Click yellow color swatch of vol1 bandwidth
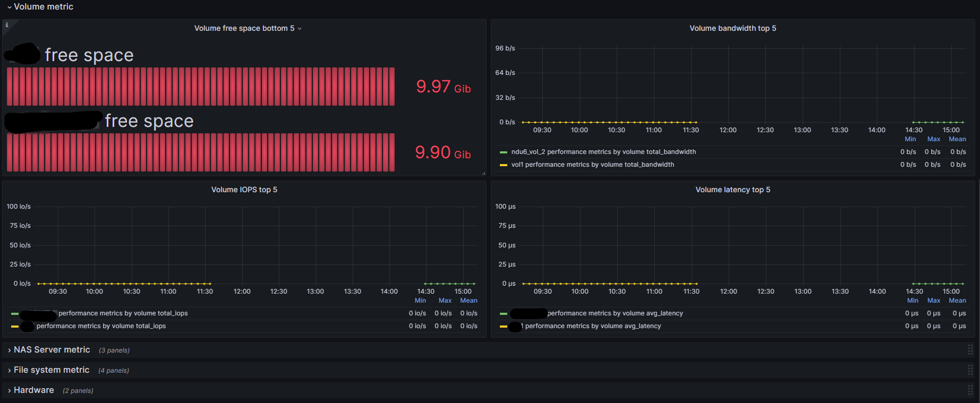 tap(504, 165)
